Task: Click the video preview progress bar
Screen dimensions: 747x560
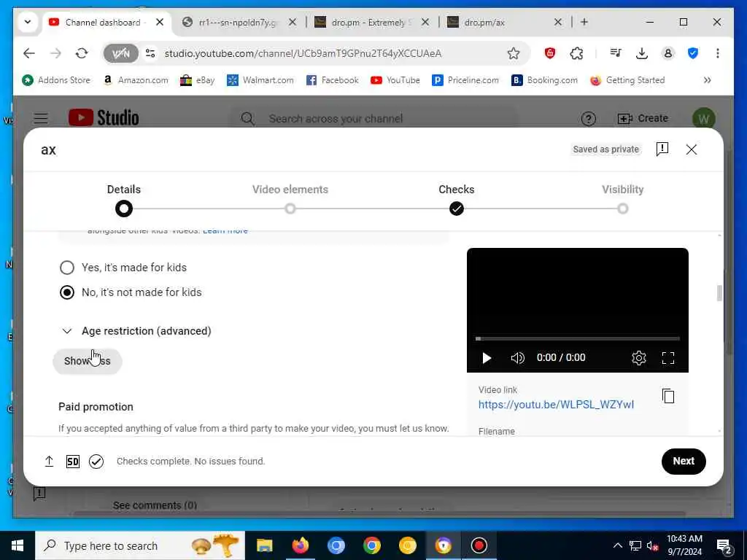Action: coord(578,338)
